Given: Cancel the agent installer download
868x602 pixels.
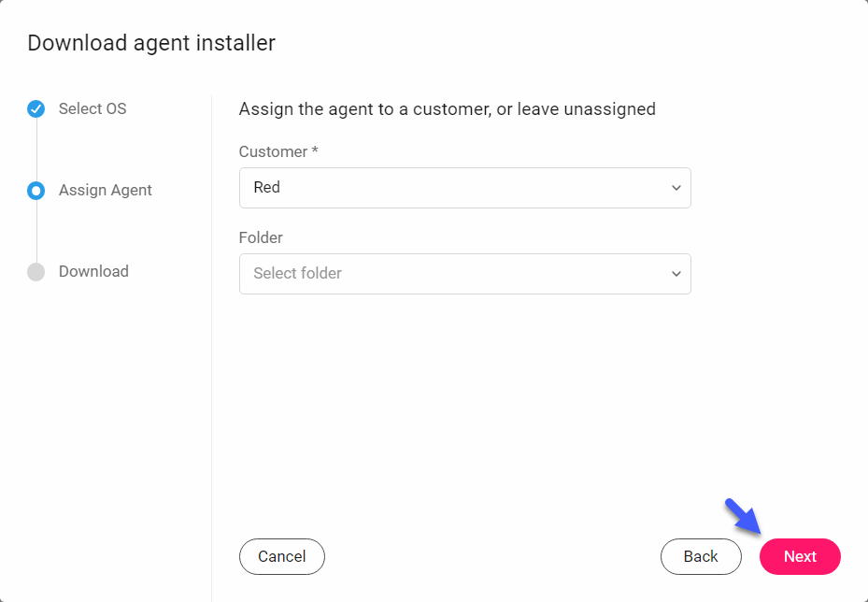Looking at the screenshot, I should click(281, 556).
